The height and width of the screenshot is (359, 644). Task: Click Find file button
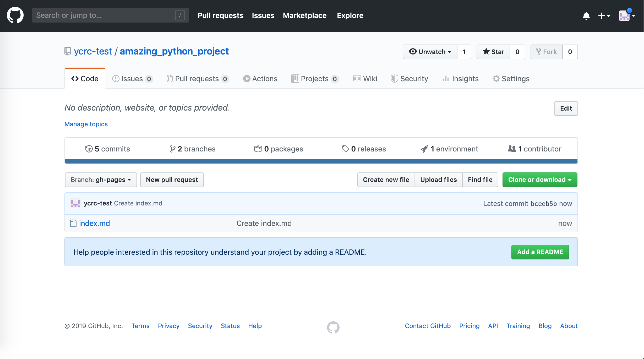[480, 180]
